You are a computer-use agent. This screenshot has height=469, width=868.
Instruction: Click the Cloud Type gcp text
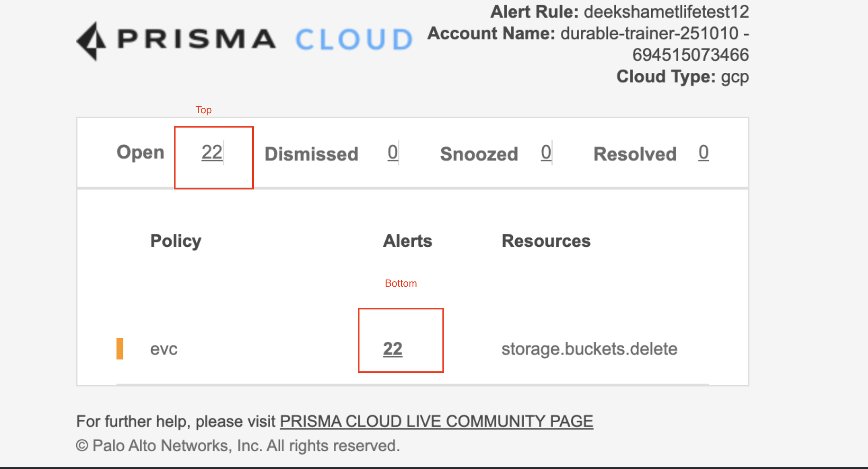pos(735,77)
